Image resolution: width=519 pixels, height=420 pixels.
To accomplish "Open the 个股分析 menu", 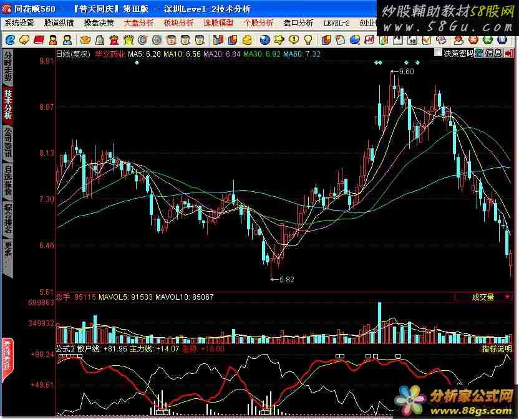I will click(258, 23).
